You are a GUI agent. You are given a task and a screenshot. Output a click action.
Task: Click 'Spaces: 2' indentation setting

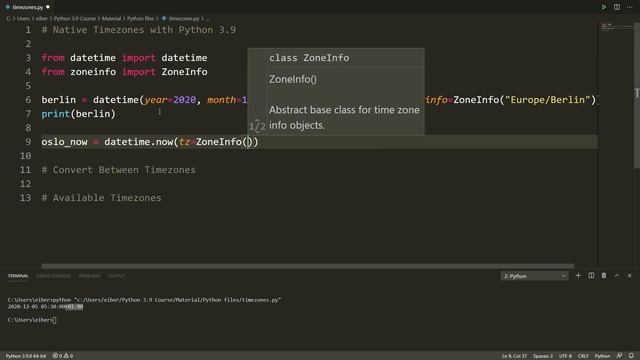point(542,356)
